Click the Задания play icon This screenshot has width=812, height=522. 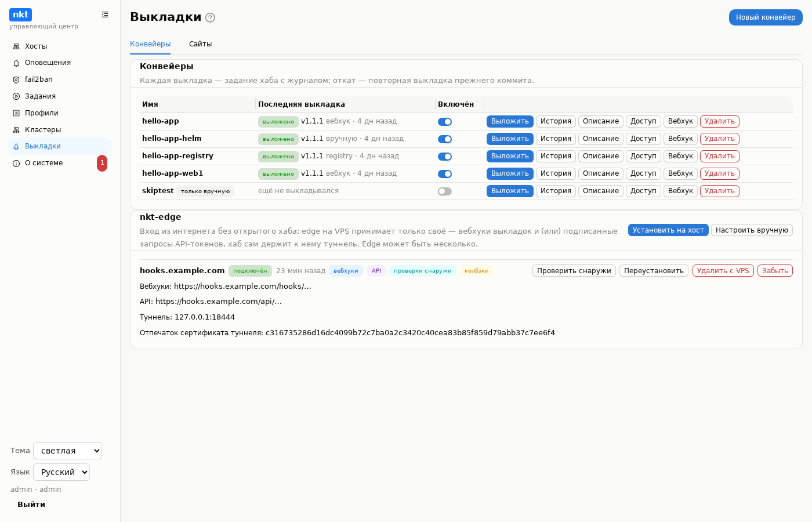click(x=16, y=96)
